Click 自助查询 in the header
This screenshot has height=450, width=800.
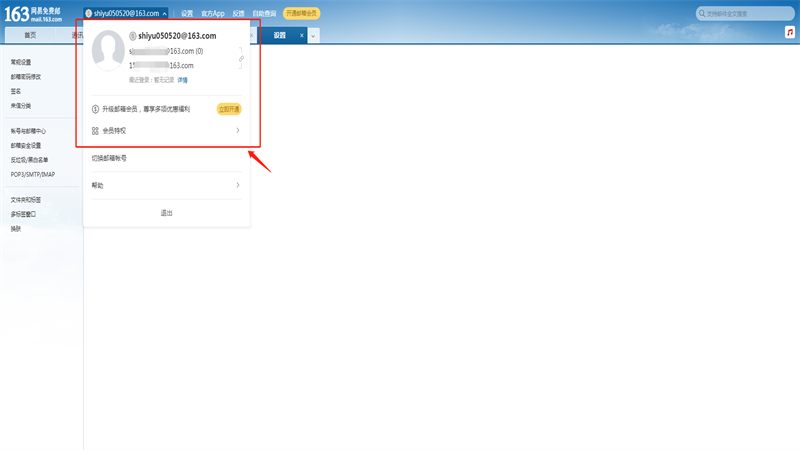[264, 14]
